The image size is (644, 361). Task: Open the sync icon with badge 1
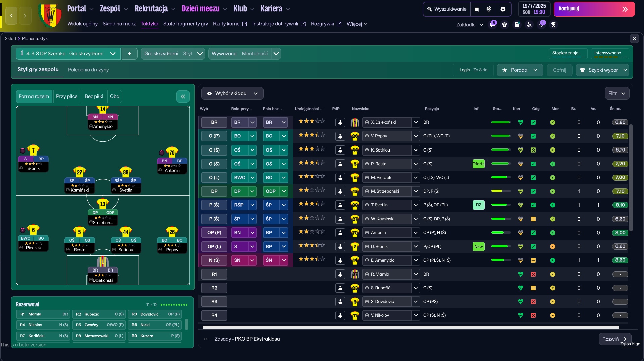tap(542, 24)
